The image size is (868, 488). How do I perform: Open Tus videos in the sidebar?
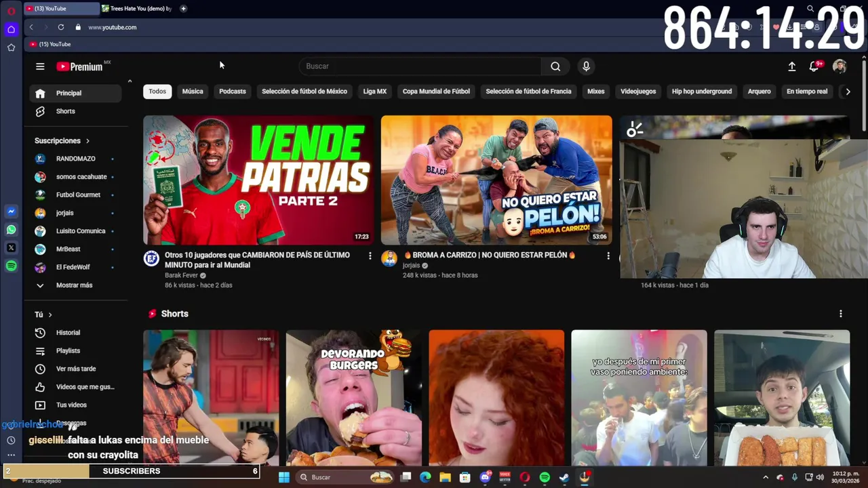tap(75, 405)
